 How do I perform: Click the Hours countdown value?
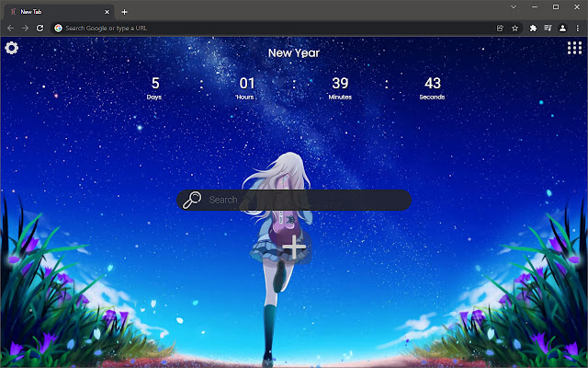coord(247,83)
